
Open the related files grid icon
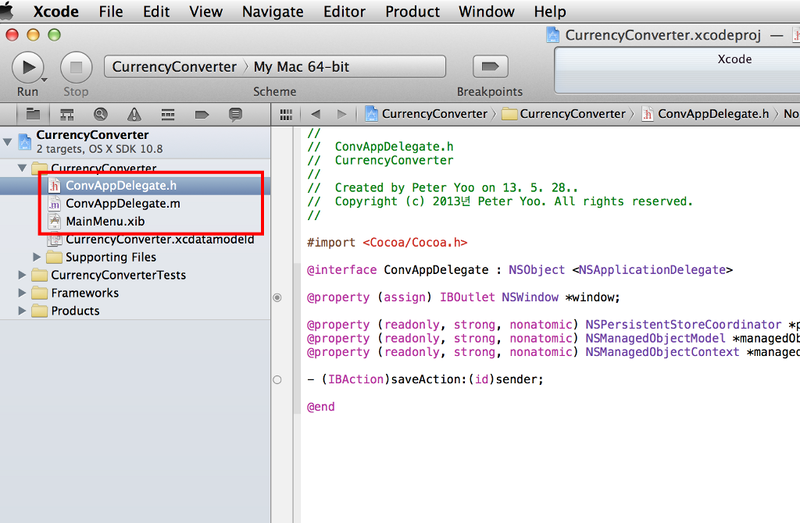click(x=286, y=114)
